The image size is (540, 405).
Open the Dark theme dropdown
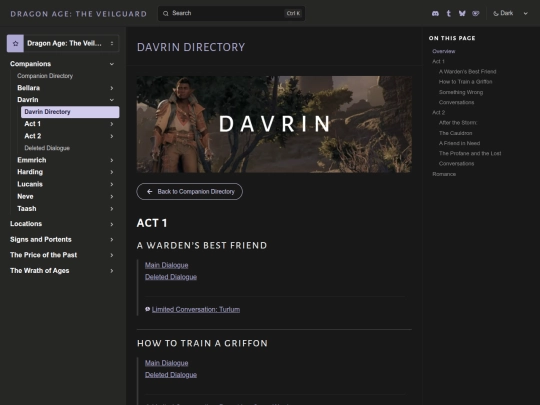510,13
